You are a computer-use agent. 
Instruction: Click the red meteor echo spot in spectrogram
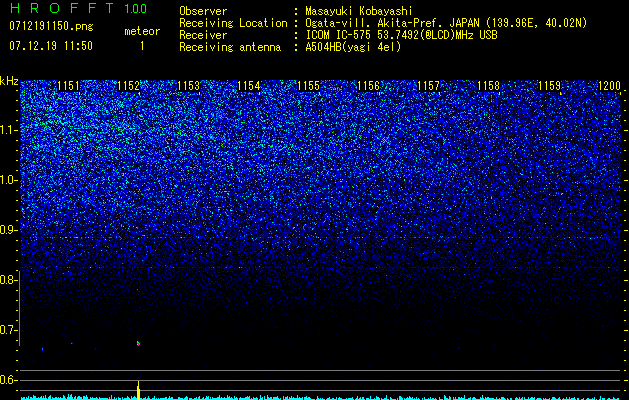[x=138, y=343]
